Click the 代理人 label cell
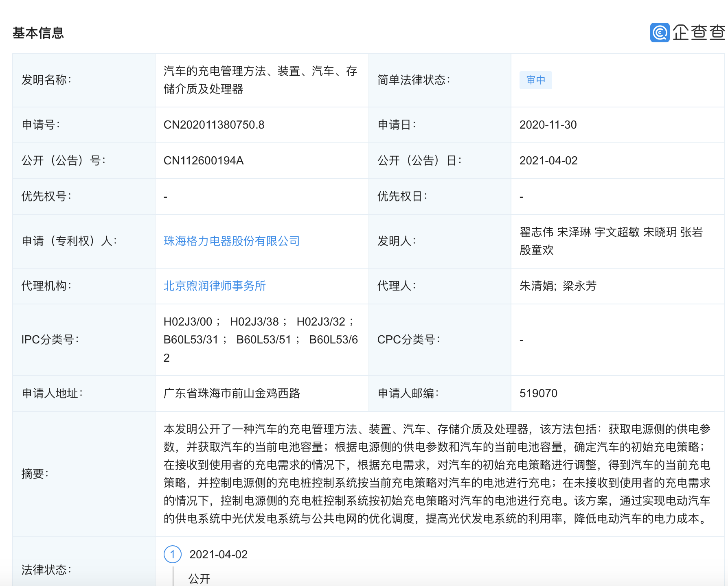 pos(440,286)
